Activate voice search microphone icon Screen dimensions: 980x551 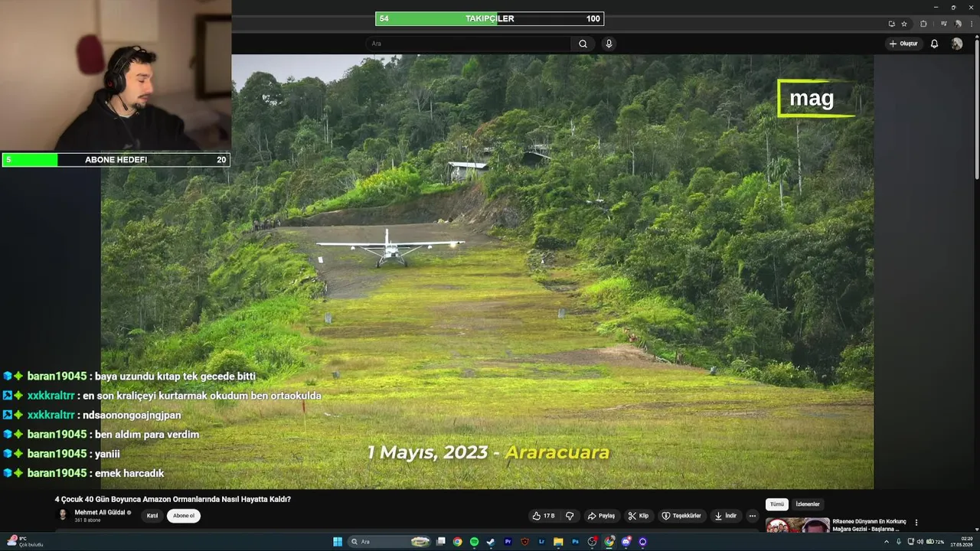609,44
